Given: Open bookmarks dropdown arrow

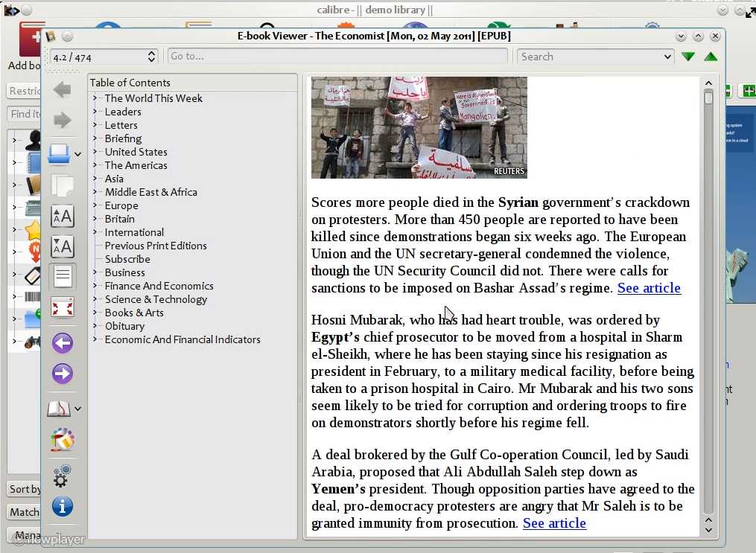Looking at the screenshot, I should click(x=77, y=409).
